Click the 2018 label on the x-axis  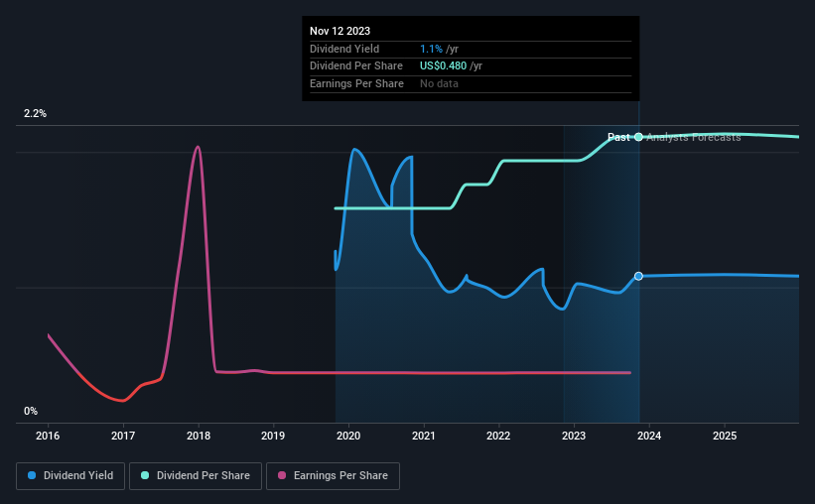(199, 436)
